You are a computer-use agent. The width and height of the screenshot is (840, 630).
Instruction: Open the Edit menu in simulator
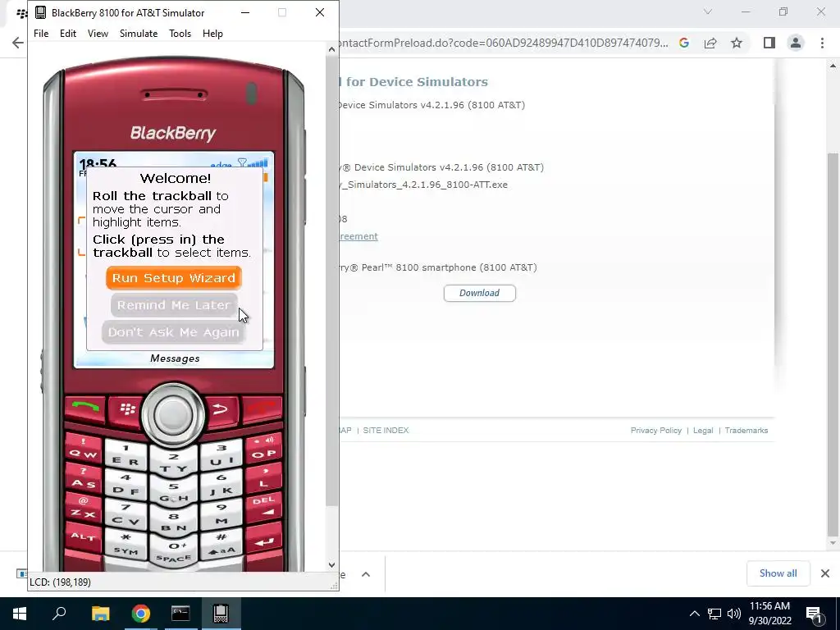click(x=68, y=33)
